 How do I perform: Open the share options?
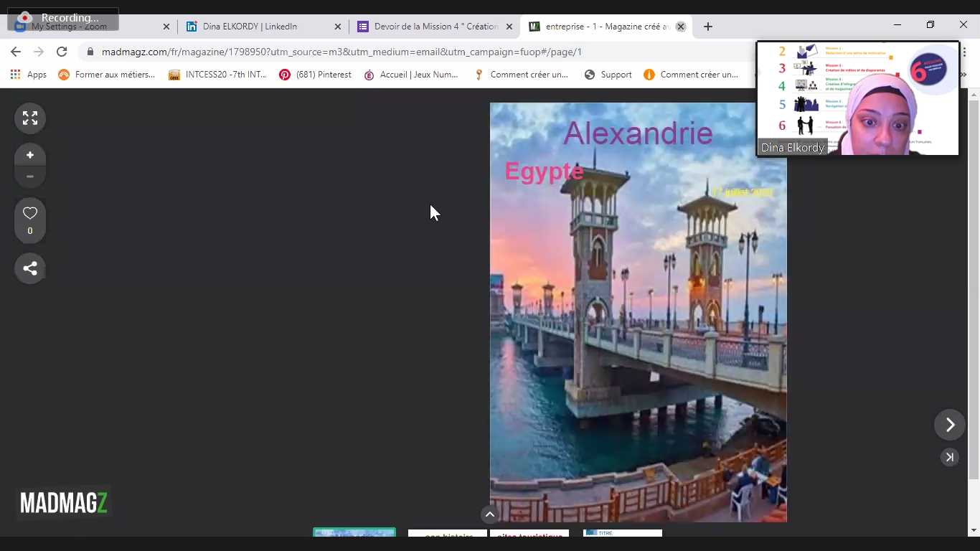click(x=30, y=269)
